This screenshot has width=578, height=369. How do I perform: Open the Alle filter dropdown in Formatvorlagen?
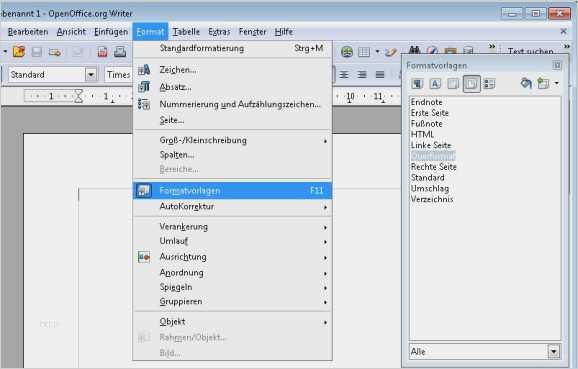[x=554, y=352]
